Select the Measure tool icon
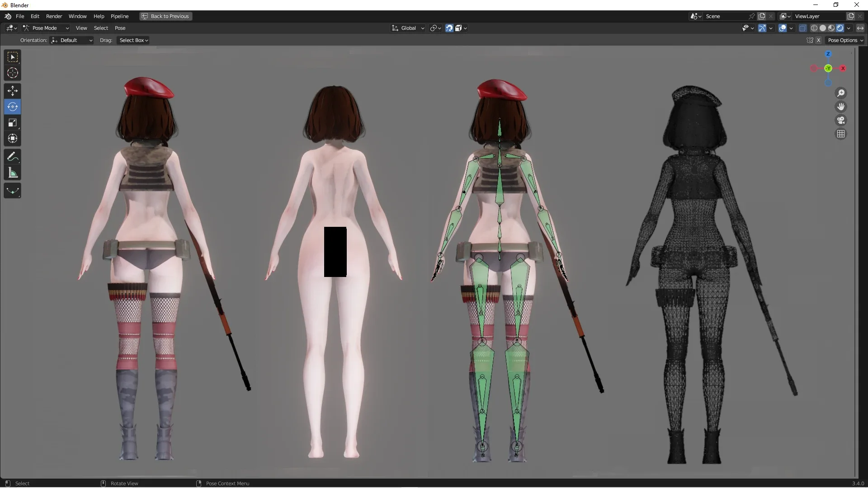The image size is (868, 488). tap(13, 172)
